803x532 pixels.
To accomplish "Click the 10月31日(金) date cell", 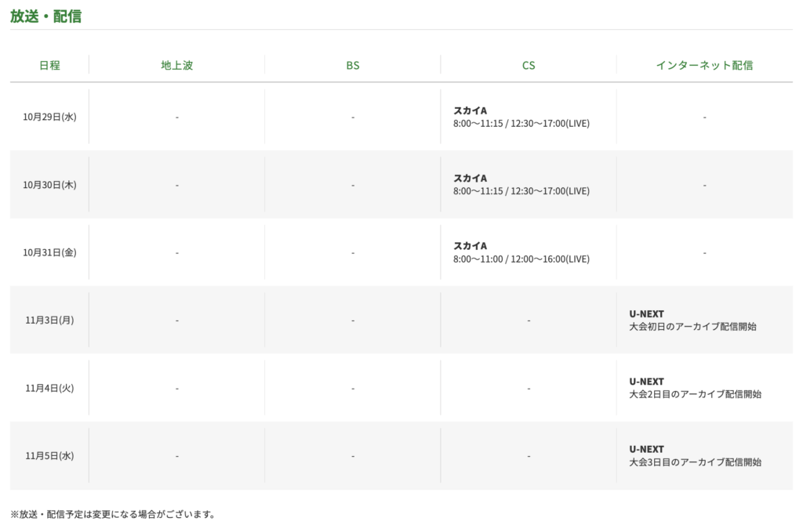I will [49, 252].
